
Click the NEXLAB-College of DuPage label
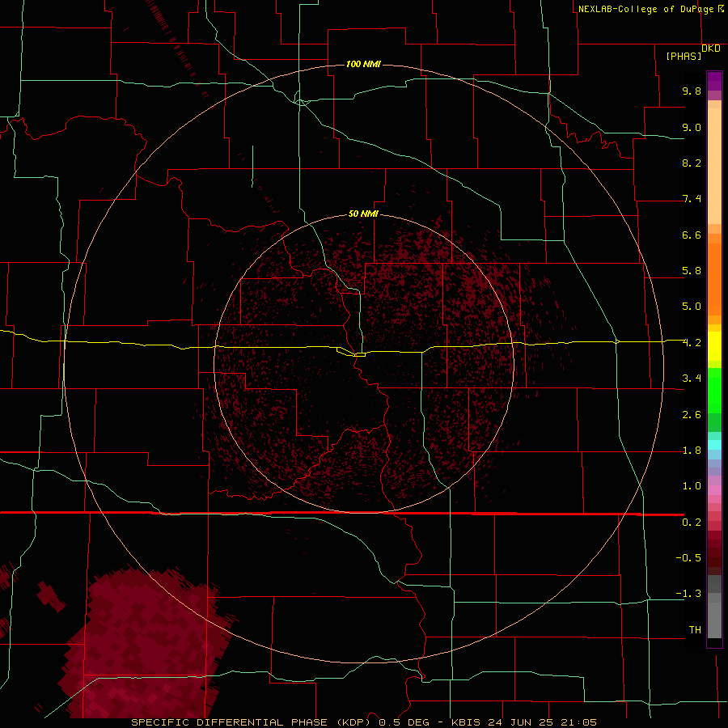coord(645,9)
